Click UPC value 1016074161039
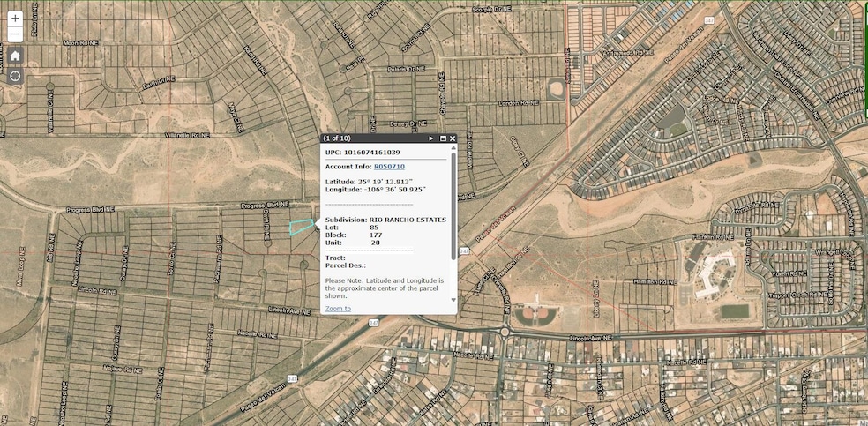The width and height of the screenshot is (868, 426). 371,152
